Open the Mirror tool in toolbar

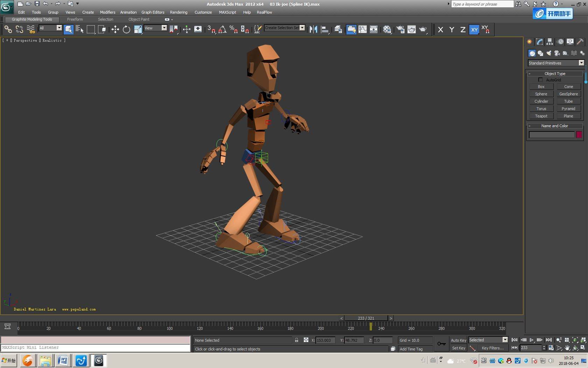[313, 29]
